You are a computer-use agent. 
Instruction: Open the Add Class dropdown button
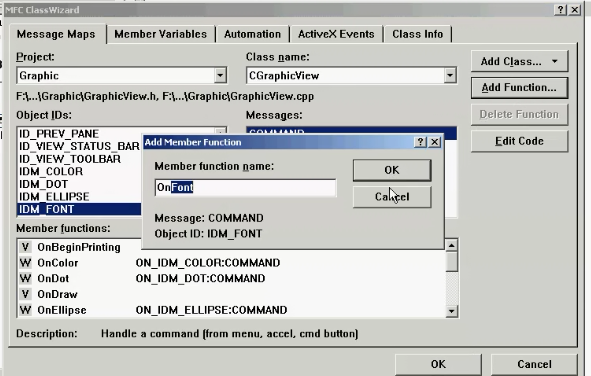coord(519,61)
